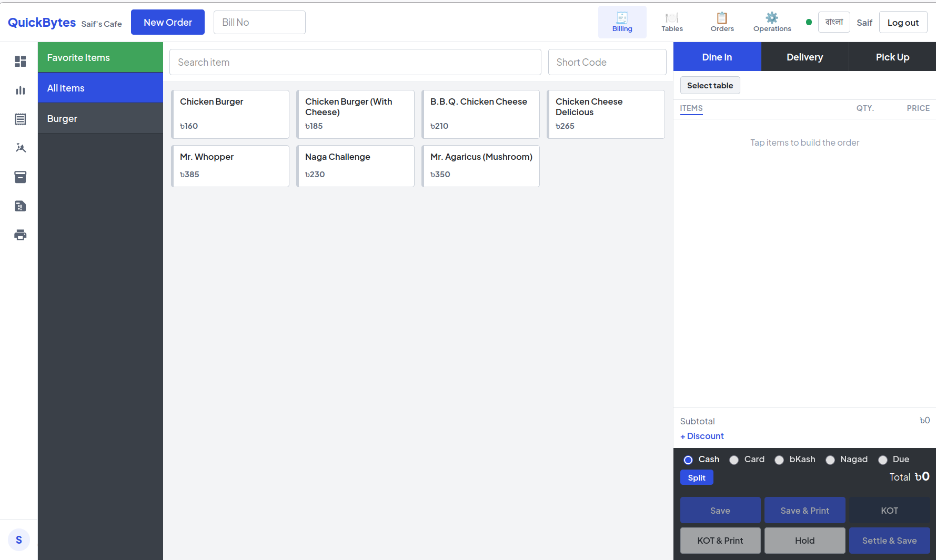Click the QuickBytes logo
The width and height of the screenshot is (936, 560).
click(42, 22)
